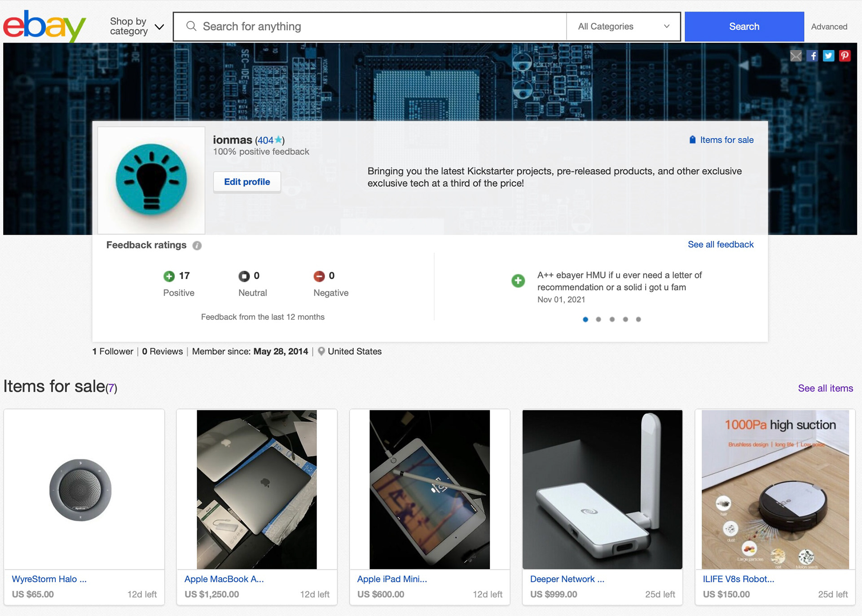Open See all feedback link
Image resolution: width=862 pixels, height=616 pixels.
(x=720, y=244)
